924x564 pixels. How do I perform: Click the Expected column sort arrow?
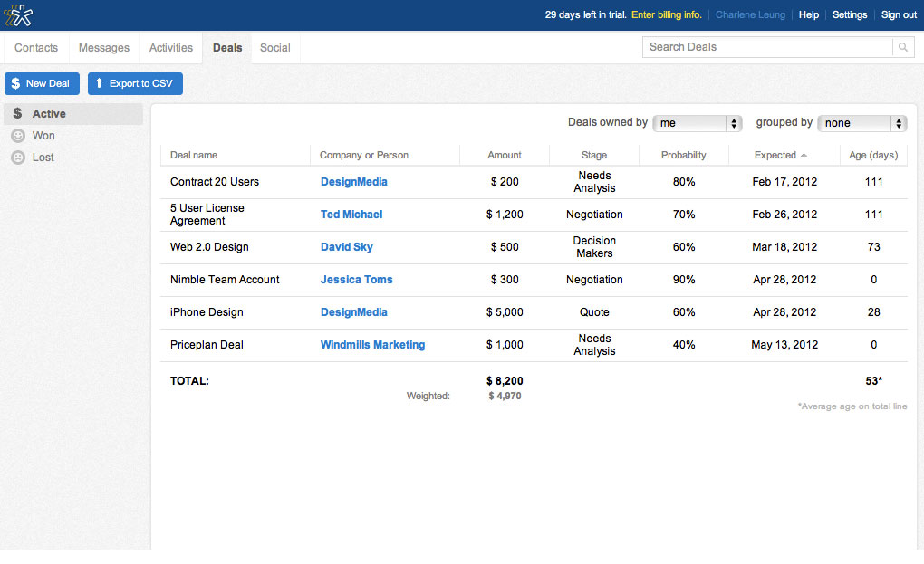[804, 156]
